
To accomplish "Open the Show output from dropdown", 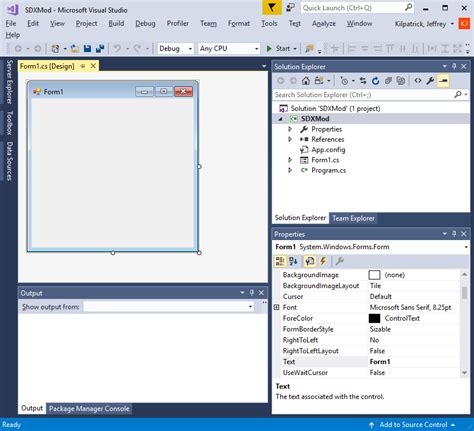I will (x=250, y=307).
